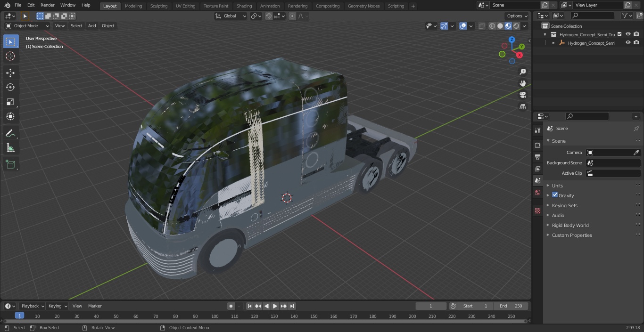Click the zoom magnifier viewport gizmo
This screenshot has height=332, width=644.
(x=522, y=72)
